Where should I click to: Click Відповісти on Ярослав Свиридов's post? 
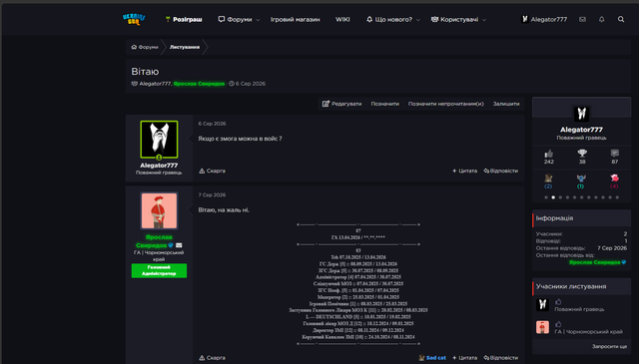501,357
